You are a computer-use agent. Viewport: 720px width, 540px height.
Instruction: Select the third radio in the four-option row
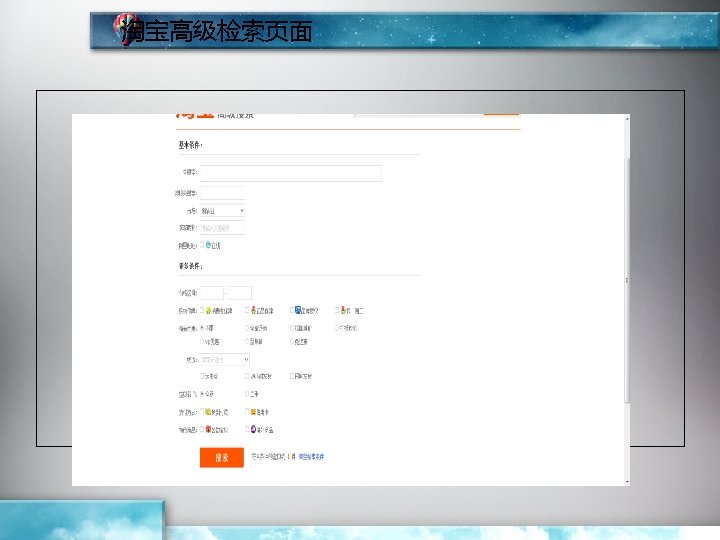pyautogui.click(x=292, y=328)
